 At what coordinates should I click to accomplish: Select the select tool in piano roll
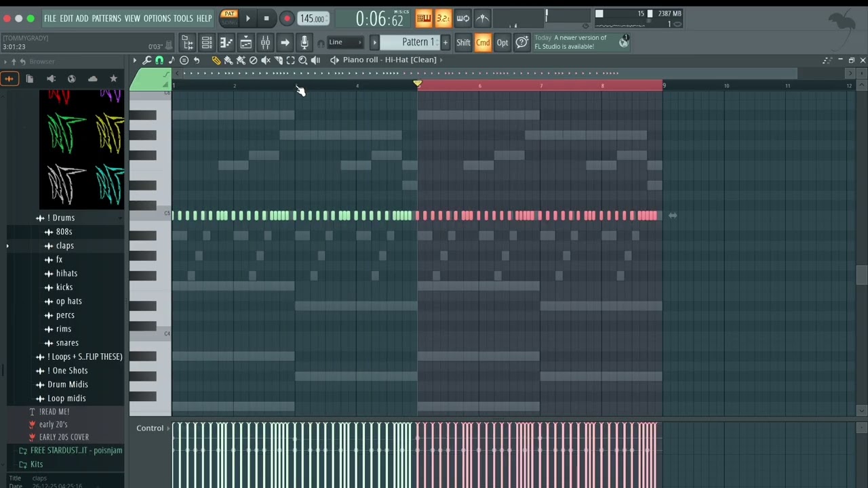click(290, 60)
